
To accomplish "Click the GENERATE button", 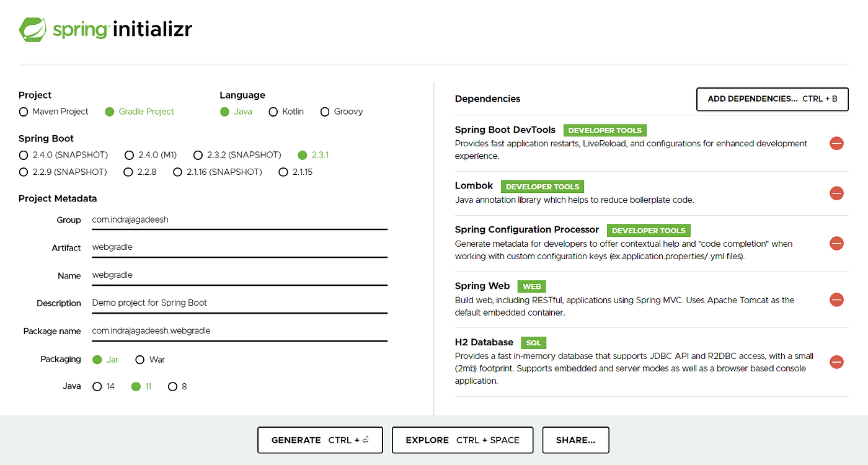I will click(320, 440).
